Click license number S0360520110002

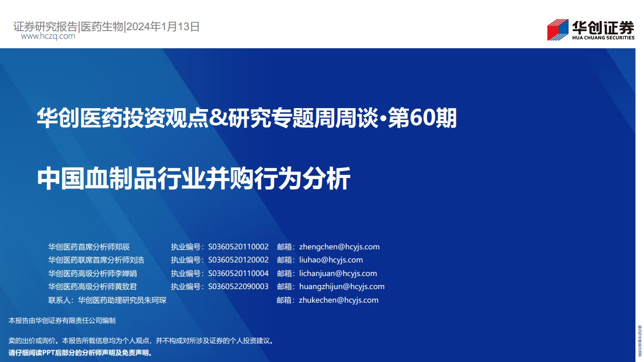tap(238, 247)
